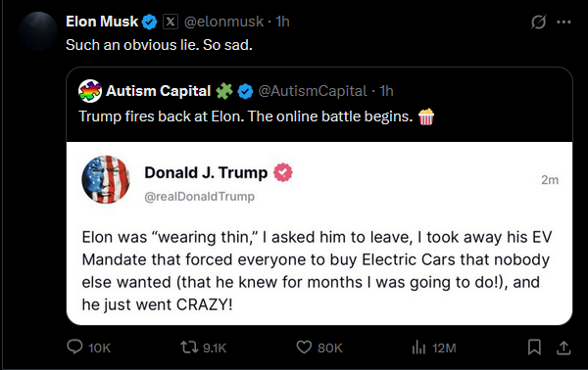Open the @elonmusk handle link
588x370 pixels.
pos(223,22)
